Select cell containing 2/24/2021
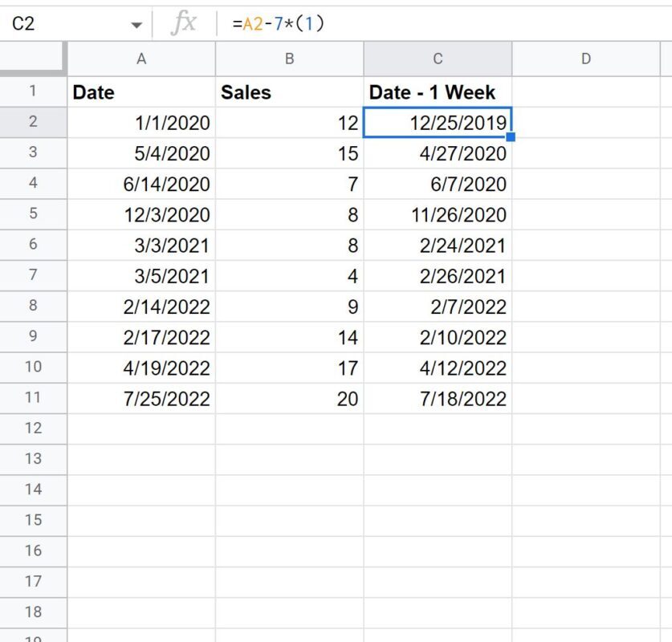672x642 pixels. (438, 246)
